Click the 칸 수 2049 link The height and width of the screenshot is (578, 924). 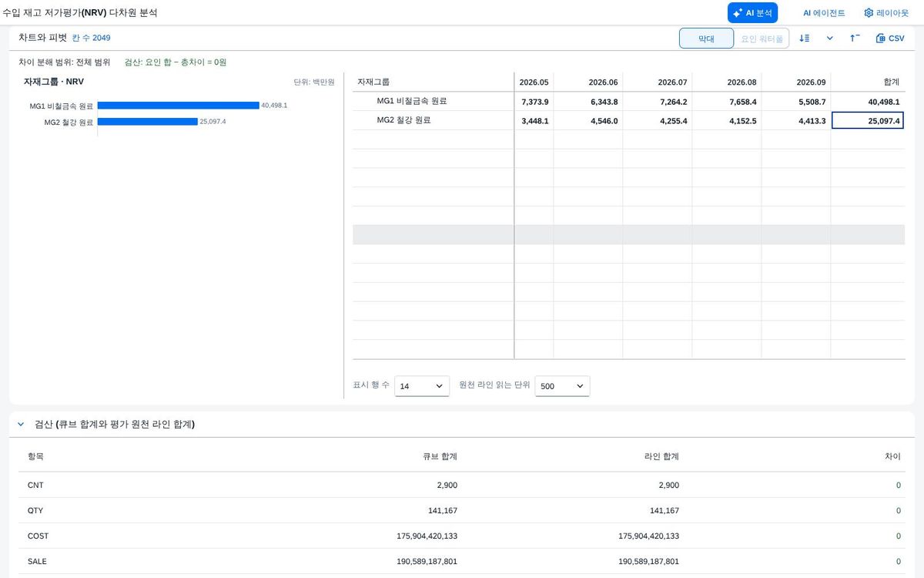pos(91,38)
